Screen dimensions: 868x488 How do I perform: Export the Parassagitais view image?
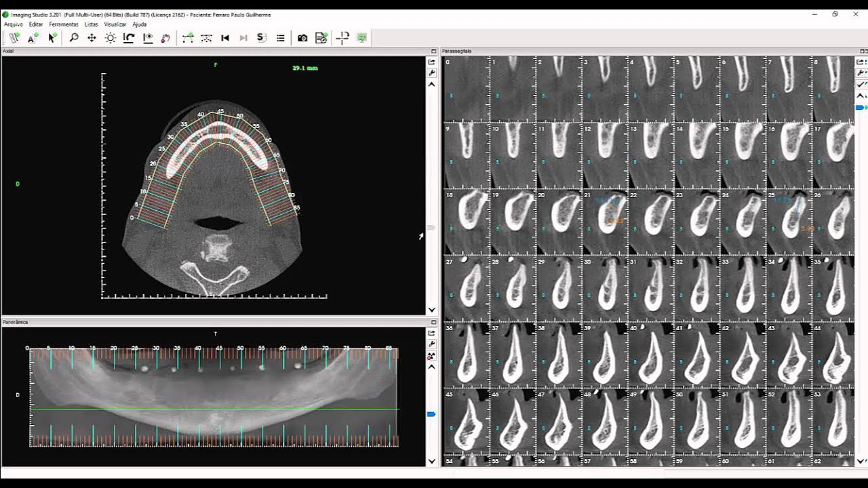coord(861,62)
